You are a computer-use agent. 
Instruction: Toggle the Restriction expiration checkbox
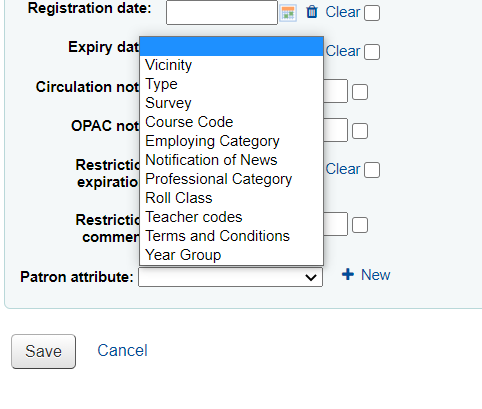372,170
